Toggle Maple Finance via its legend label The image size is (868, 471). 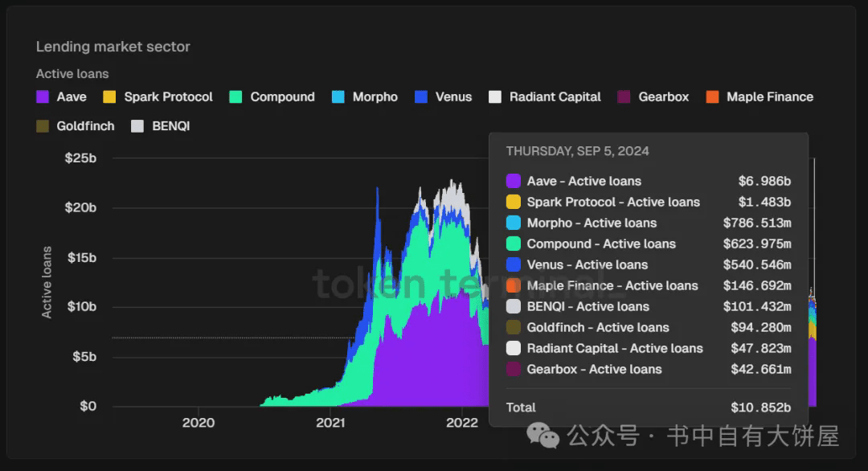[770, 97]
